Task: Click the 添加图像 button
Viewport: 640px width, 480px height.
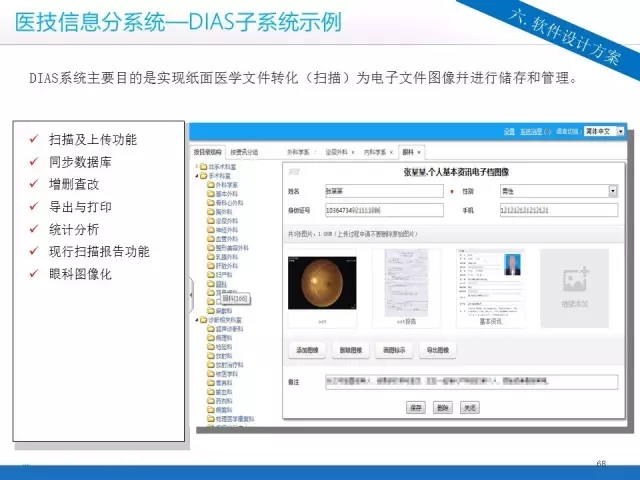Action: (305, 350)
